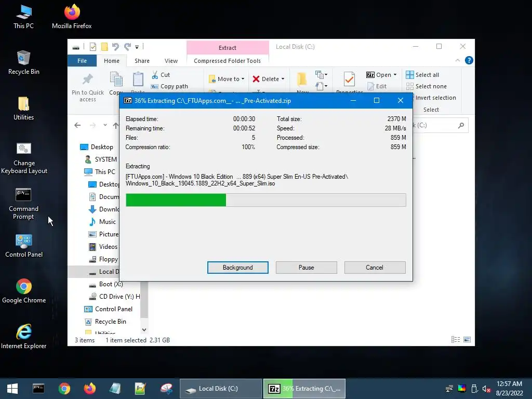Select SYSTEM in navigation tree

tap(101, 159)
